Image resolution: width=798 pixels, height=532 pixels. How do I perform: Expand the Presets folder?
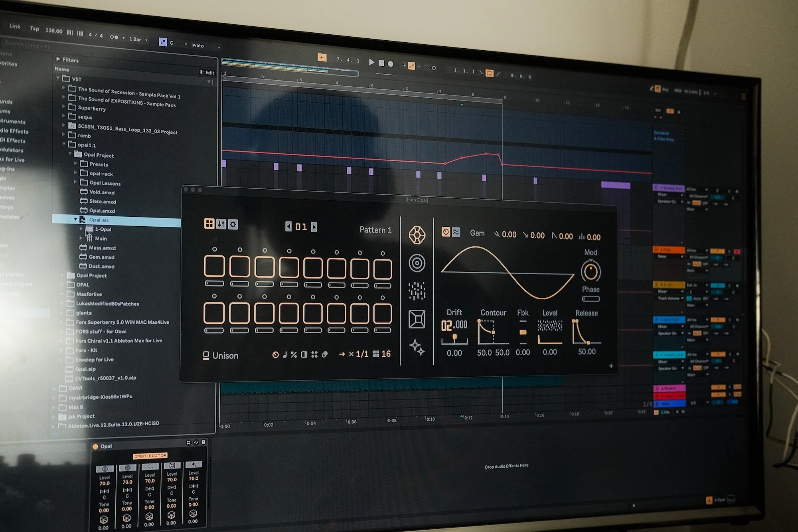coord(76,163)
